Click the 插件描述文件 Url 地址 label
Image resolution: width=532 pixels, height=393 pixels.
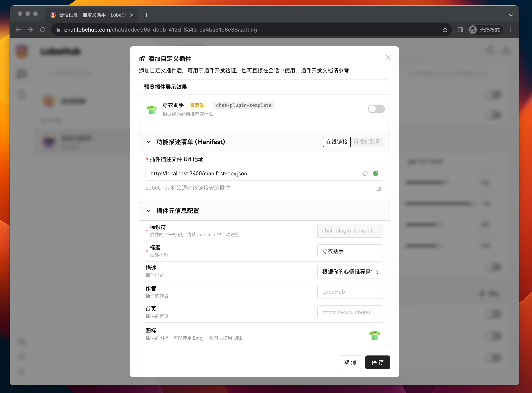(176, 159)
